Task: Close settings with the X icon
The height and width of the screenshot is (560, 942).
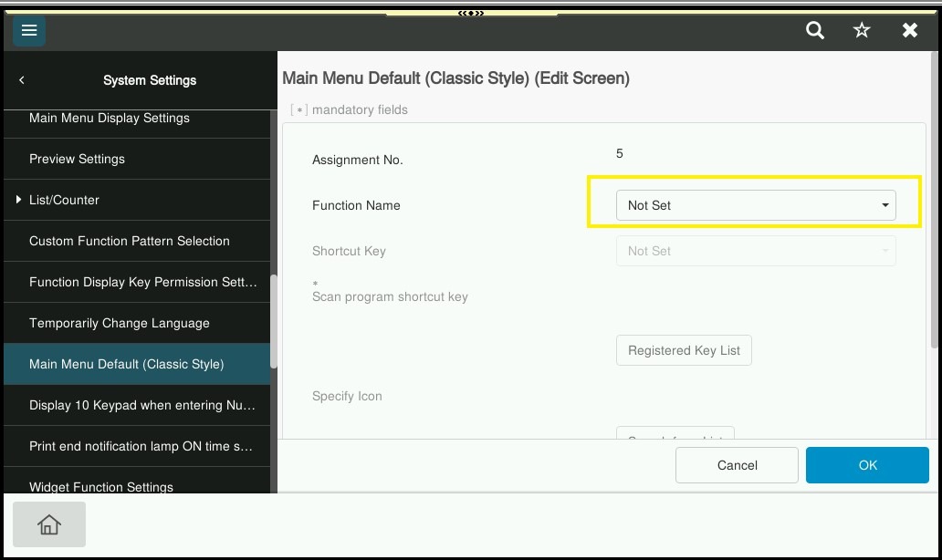Action: pos(910,31)
